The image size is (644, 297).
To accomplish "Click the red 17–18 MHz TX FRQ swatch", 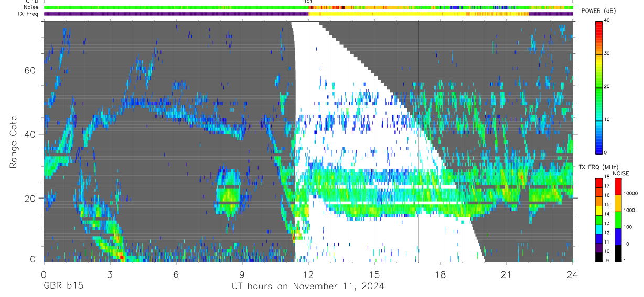I will [599, 182].
